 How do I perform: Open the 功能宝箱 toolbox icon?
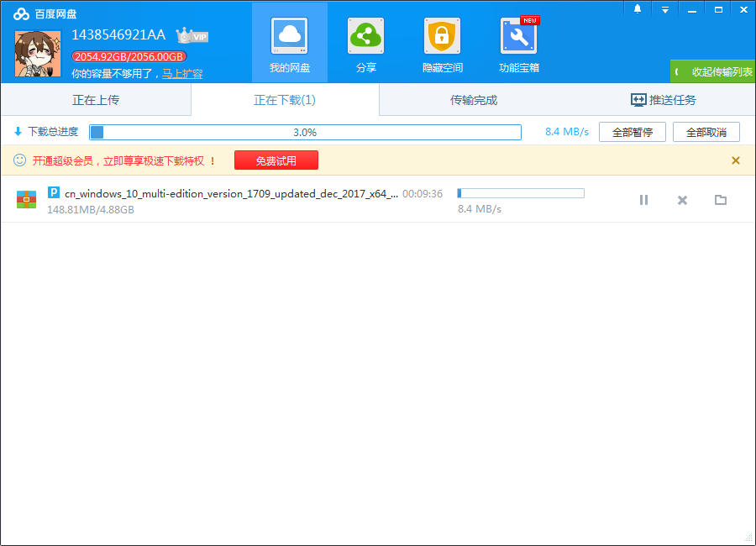point(519,36)
